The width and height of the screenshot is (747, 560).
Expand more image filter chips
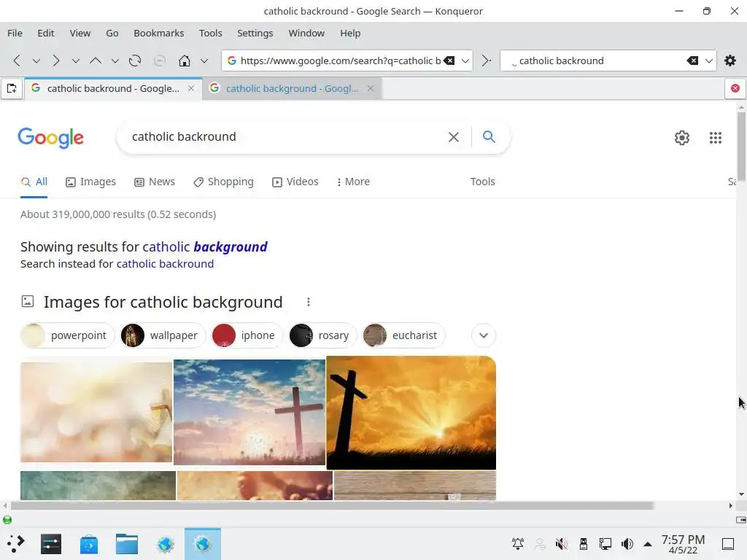[x=484, y=335]
